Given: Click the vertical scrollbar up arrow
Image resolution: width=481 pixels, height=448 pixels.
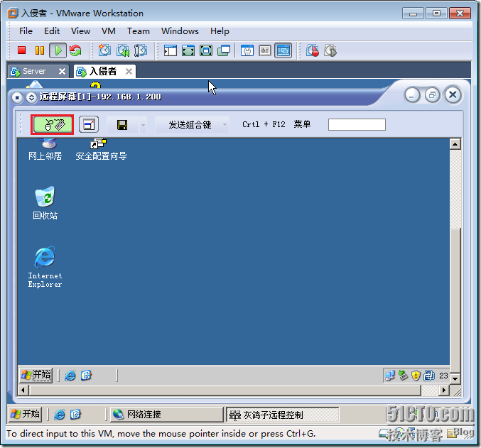Looking at the screenshot, I should (455, 144).
